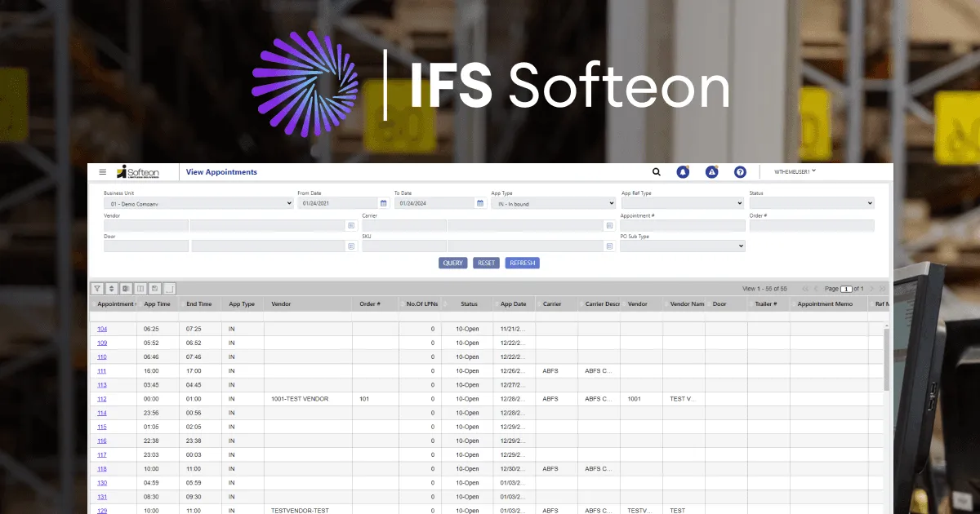980x514 pixels.
Task: Open the help question mark icon
Action: coord(740,172)
